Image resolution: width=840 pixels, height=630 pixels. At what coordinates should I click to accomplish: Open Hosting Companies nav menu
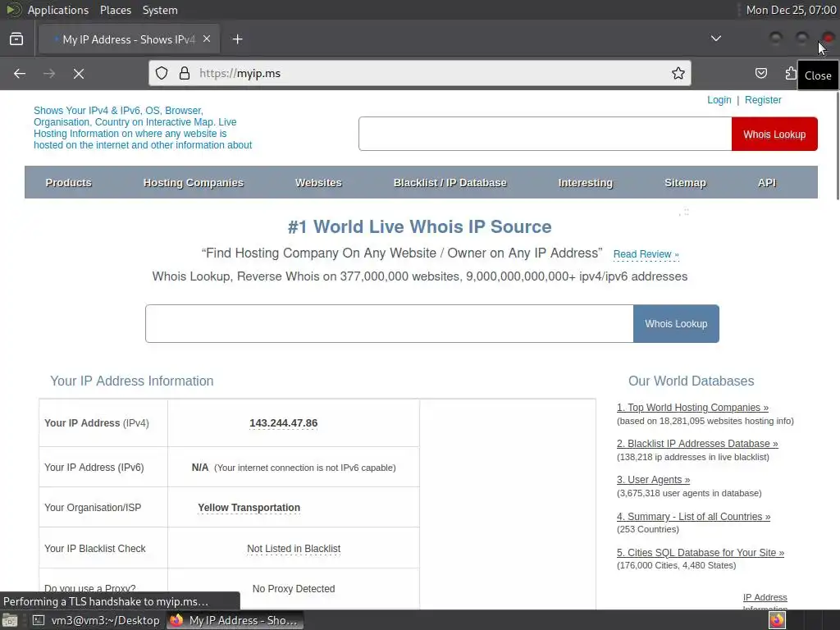pos(194,183)
